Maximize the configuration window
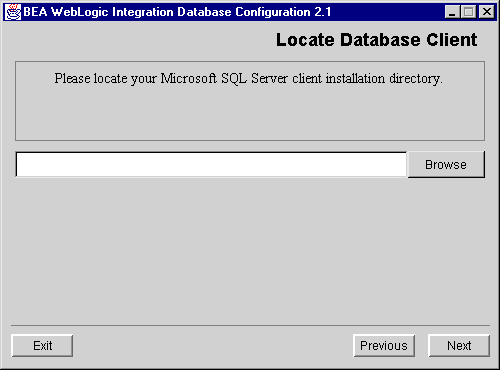 click(468, 12)
